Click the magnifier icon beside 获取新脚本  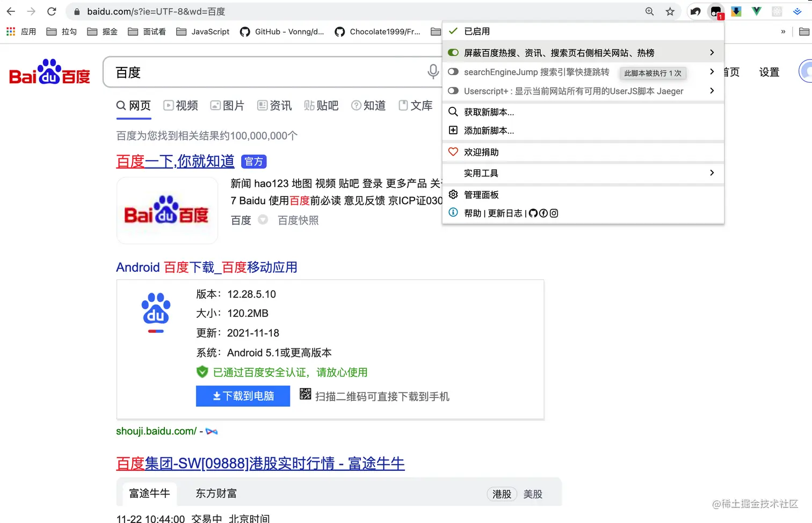click(x=453, y=112)
